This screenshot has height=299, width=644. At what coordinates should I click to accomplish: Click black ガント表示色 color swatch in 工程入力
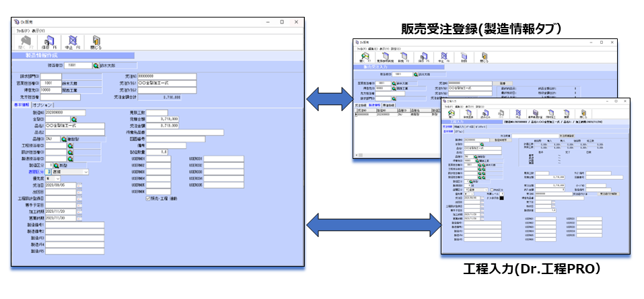click(x=501, y=198)
